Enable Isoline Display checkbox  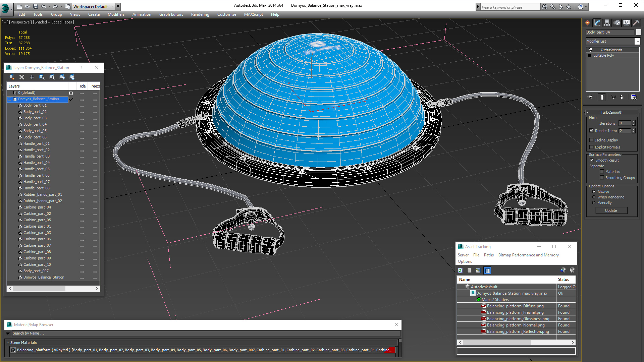[591, 140]
